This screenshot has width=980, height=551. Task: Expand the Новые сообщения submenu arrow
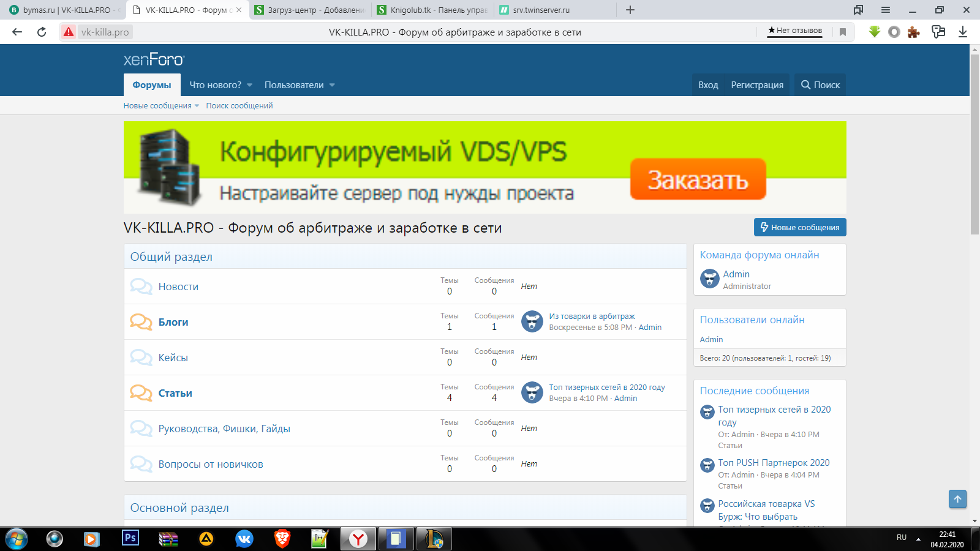coord(197,106)
